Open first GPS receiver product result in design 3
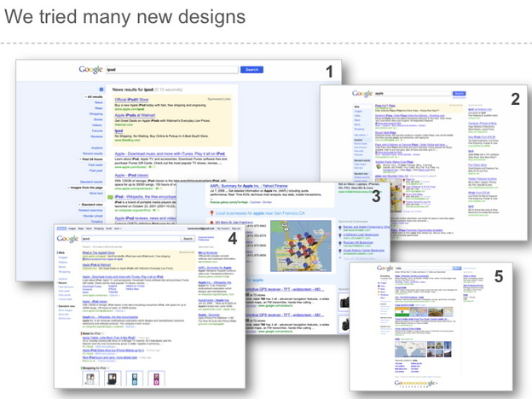Screen dimensions: 532x399 coord(285,289)
